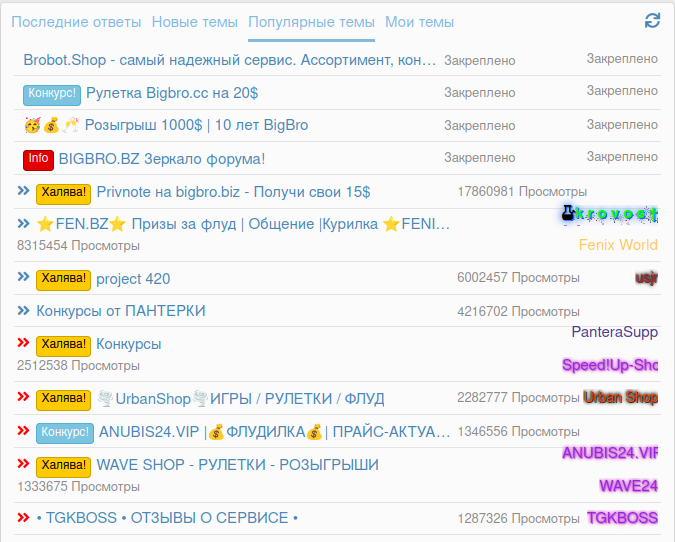Click the Халява! badge on UrbanShop topic
Image resolution: width=675 pixels, height=542 pixels.
(63, 400)
